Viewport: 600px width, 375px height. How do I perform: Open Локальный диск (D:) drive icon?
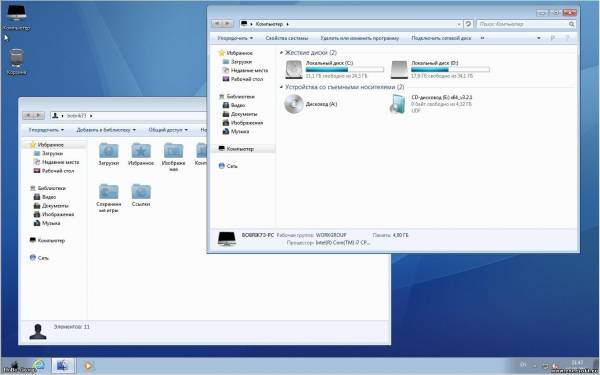click(x=399, y=70)
